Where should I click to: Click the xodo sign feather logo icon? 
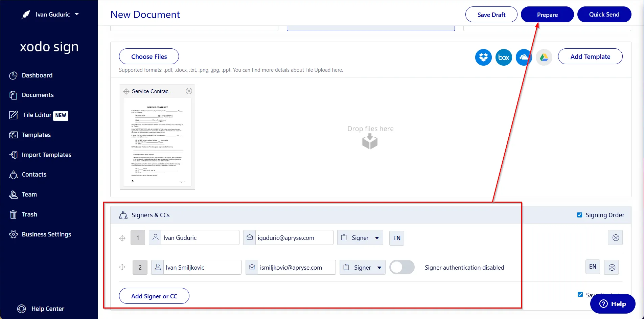point(26,15)
